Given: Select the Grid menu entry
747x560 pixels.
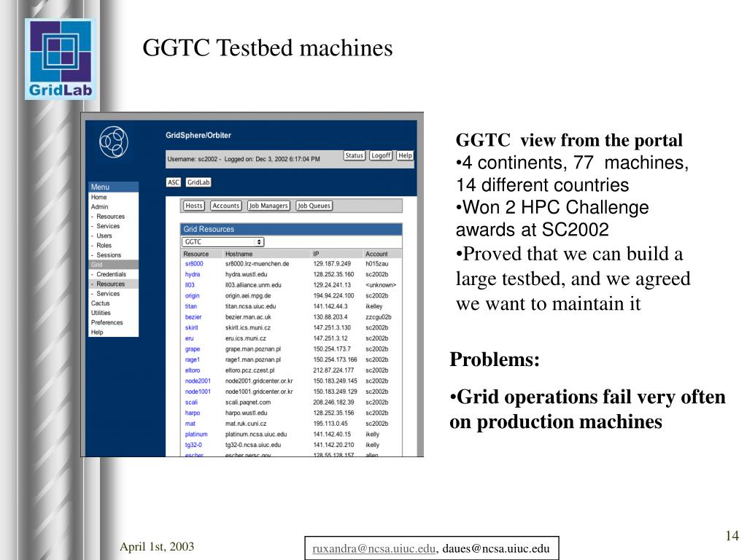Looking at the screenshot, I should click(x=113, y=265).
